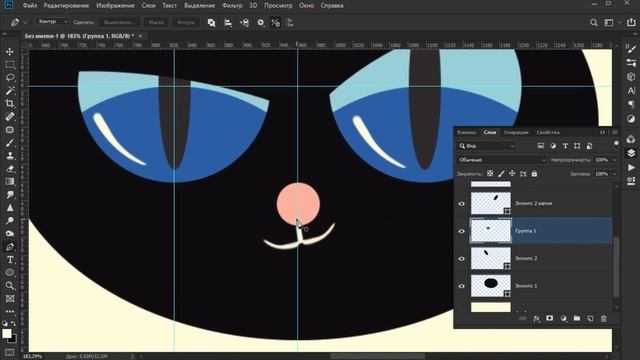
Task: Select the Type tool
Action: pyautogui.click(x=10, y=260)
